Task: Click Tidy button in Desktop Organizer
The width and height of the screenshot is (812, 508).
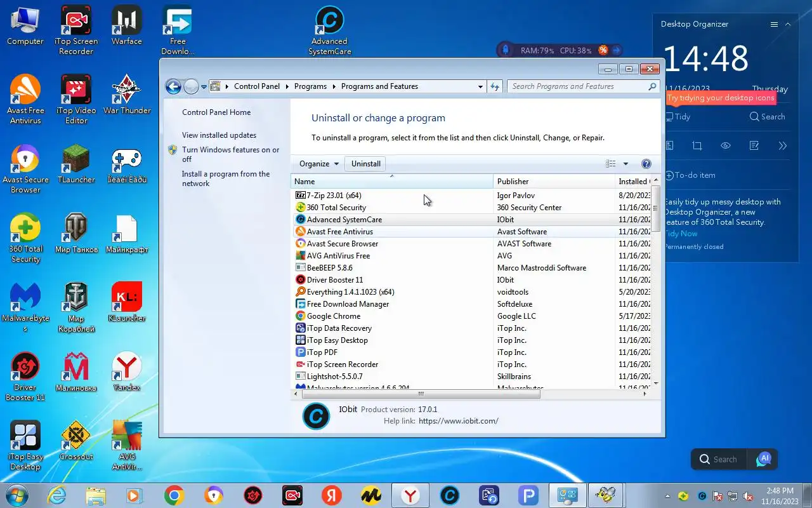Action: click(x=678, y=116)
